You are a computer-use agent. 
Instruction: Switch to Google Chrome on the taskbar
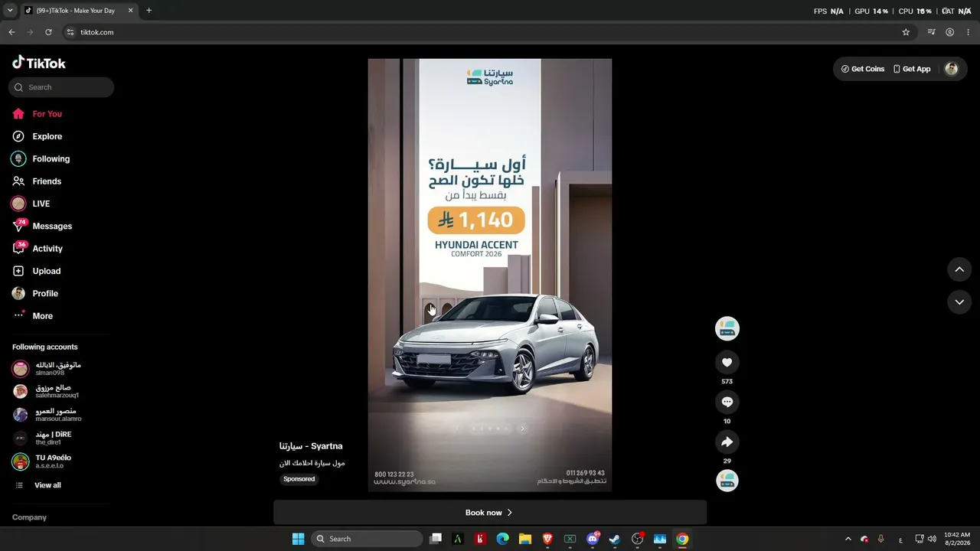tap(682, 539)
